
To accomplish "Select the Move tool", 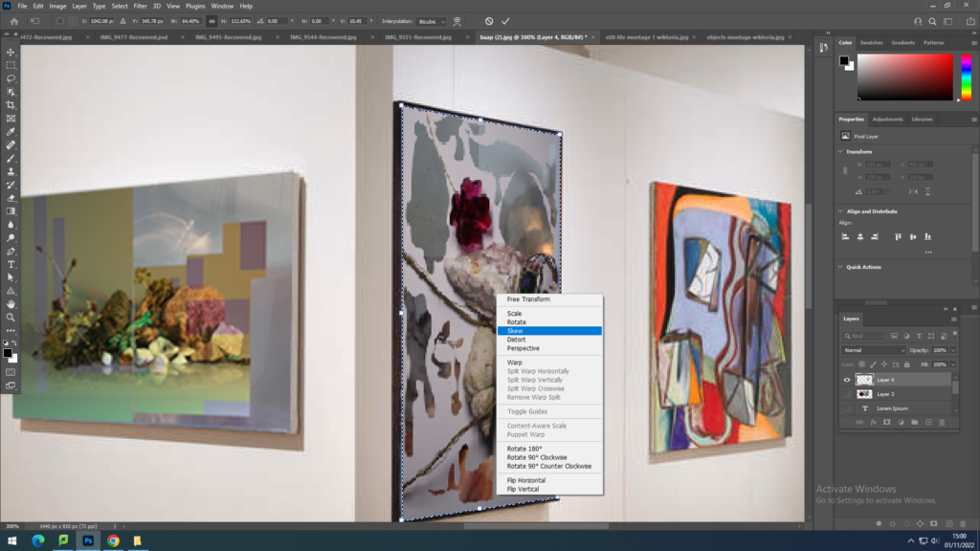I will pos(11,52).
